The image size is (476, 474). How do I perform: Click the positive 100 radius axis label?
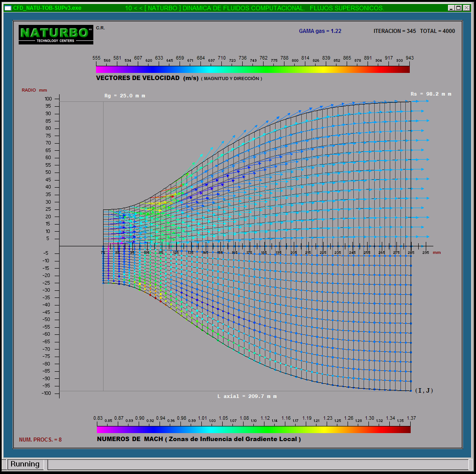pos(48,99)
